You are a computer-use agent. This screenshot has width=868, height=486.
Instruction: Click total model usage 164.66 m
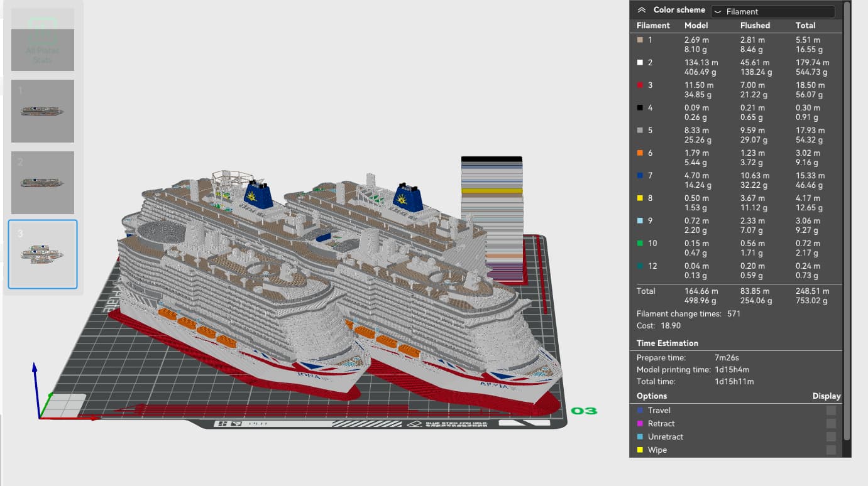point(701,291)
